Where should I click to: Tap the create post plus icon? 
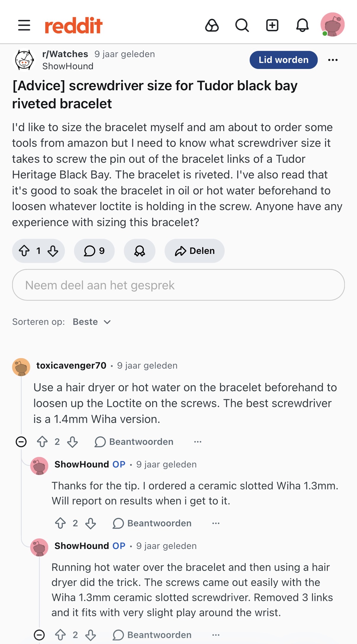click(272, 25)
